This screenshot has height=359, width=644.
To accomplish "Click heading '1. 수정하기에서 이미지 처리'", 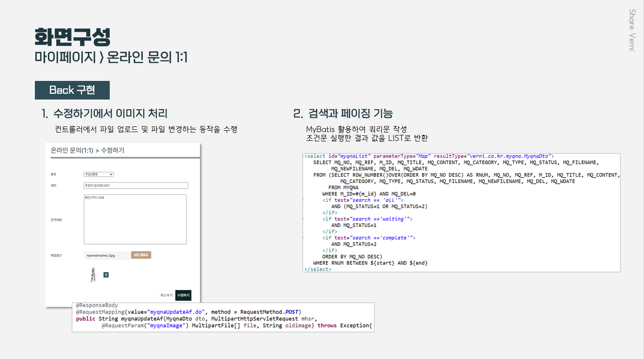I will [105, 113].
